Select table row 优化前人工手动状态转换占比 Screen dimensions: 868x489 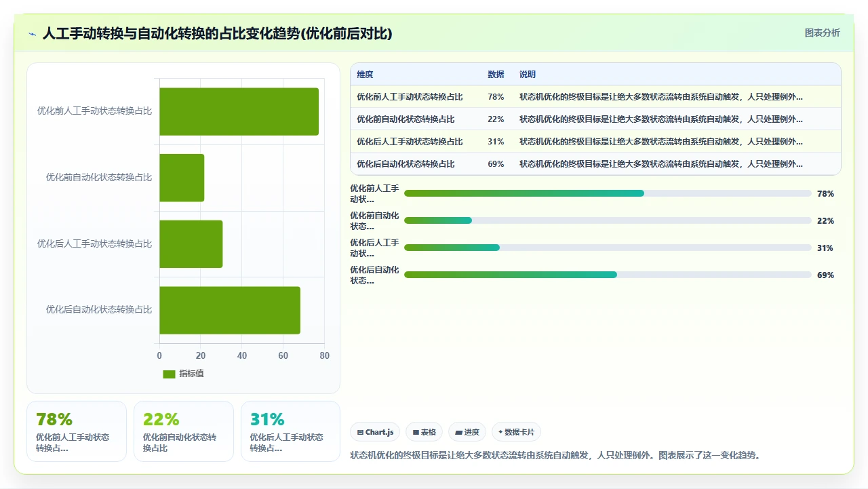(x=595, y=97)
